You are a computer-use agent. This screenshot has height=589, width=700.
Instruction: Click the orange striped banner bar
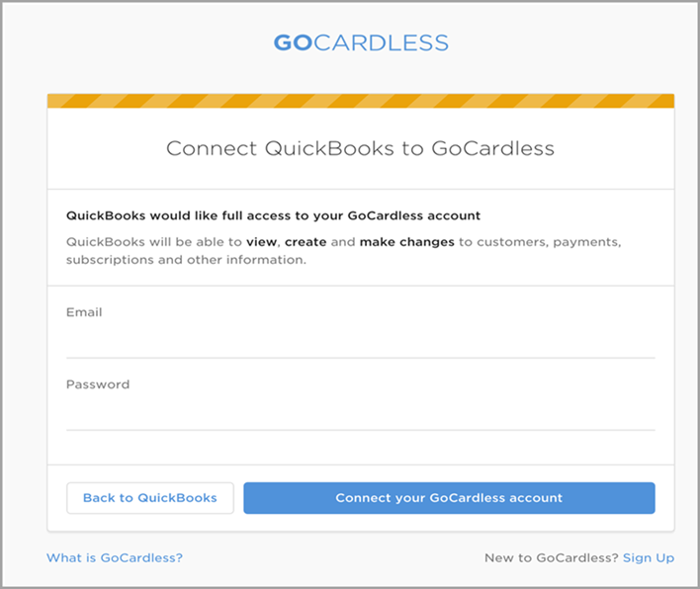361,101
